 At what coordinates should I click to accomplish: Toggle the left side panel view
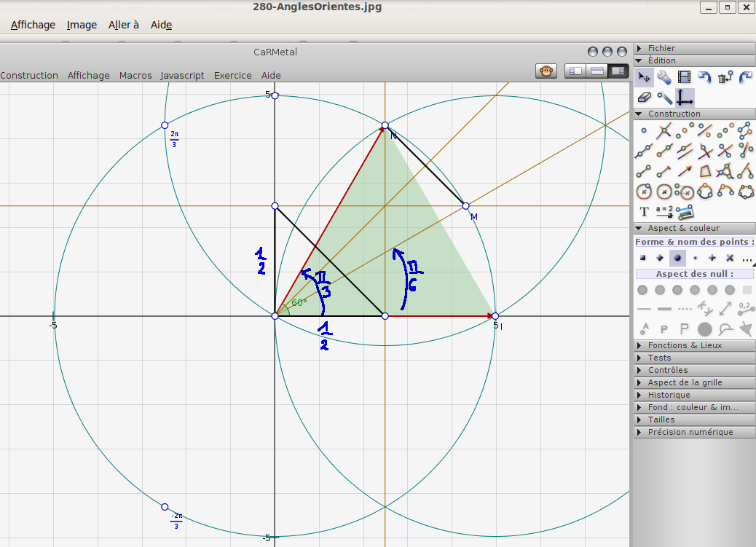click(x=575, y=71)
